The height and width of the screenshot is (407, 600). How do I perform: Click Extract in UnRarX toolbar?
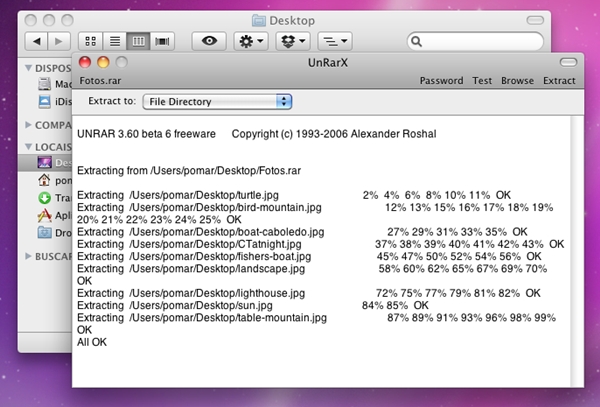tap(559, 81)
